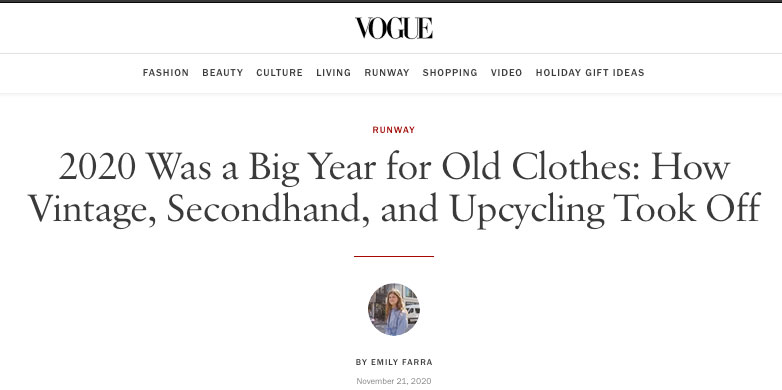Go to the Beauty section
The height and width of the screenshot is (390, 782).
pos(223,73)
